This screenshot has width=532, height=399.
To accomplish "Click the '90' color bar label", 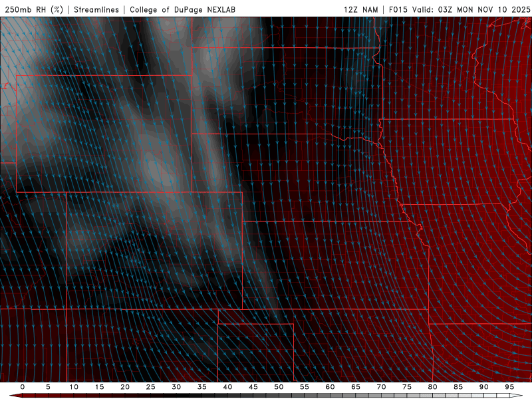I will click(x=483, y=387).
